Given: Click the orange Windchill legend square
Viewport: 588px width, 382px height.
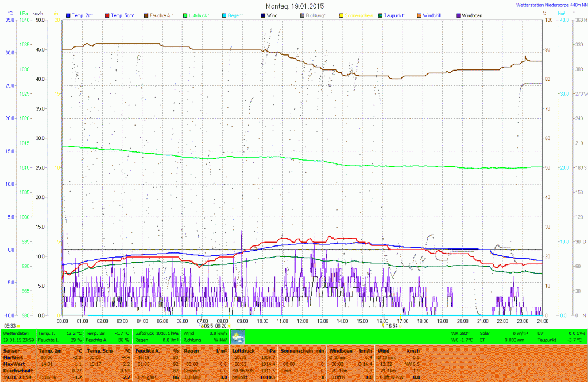Looking at the screenshot, I should coord(419,14).
